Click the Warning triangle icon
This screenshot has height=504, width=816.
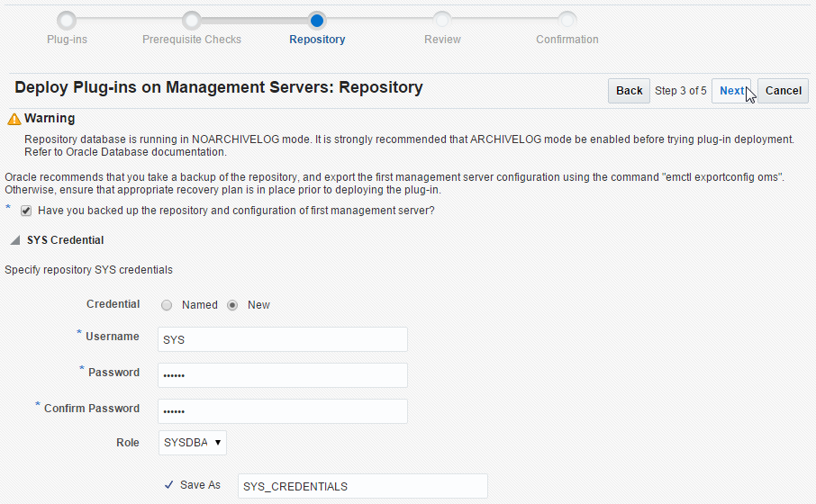pos(14,120)
